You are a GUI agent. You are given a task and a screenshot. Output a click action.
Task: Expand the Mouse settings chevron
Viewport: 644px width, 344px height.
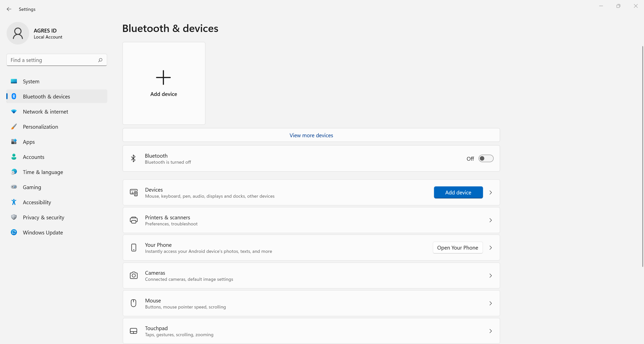pyautogui.click(x=491, y=303)
